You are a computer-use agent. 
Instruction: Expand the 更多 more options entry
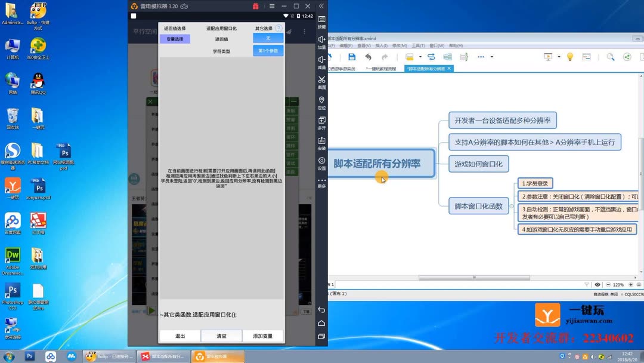(x=322, y=181)
